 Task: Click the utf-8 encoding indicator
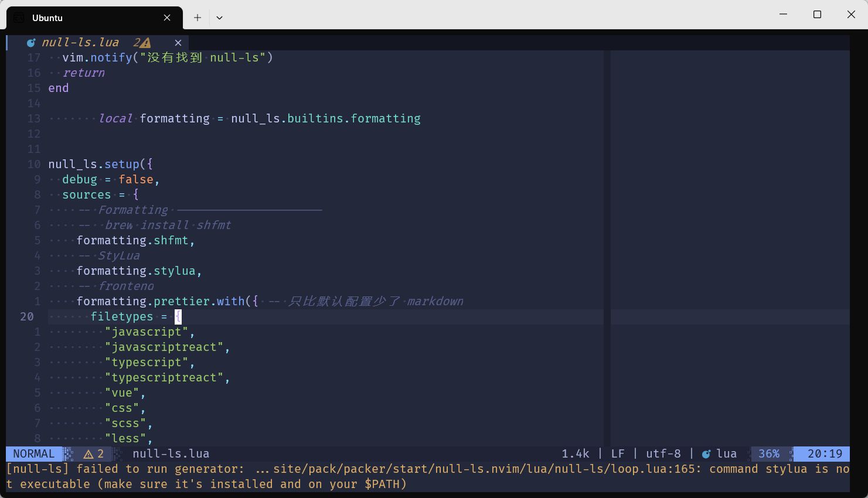point(663,454)
